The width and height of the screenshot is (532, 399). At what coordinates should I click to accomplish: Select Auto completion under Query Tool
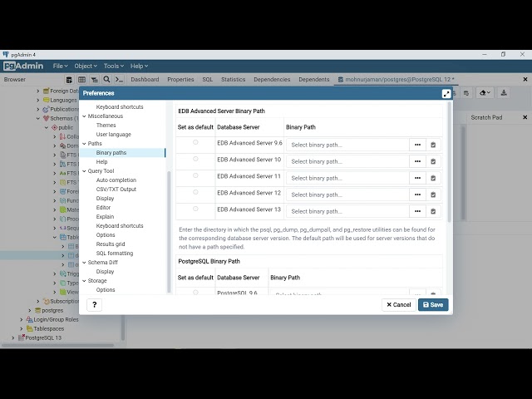(x=116, y=180)
